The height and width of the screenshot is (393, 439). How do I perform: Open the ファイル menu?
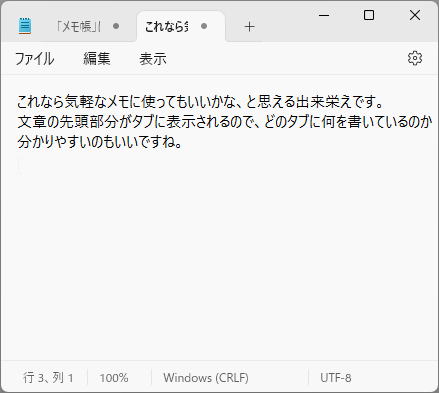tap(34, 59)
